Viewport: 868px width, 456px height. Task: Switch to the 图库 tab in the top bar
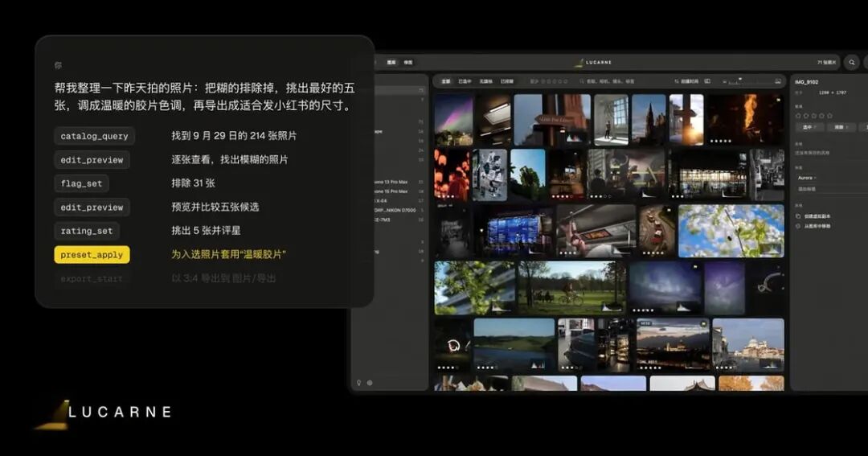tap(391, 63)
